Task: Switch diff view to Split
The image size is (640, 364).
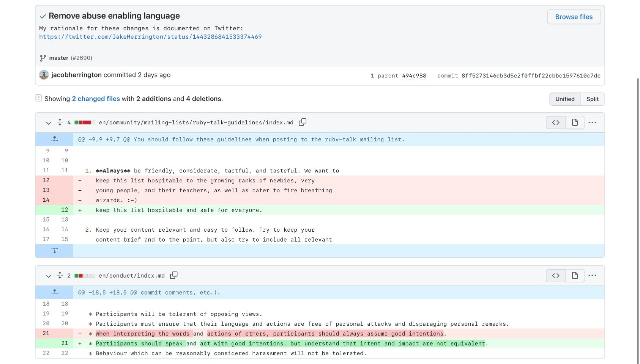Action: click(592, 99)
